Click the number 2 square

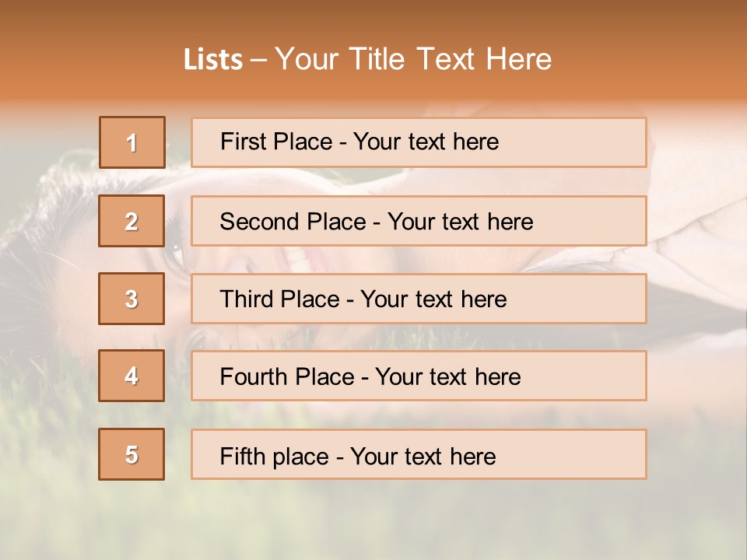[x=132, y=221]
